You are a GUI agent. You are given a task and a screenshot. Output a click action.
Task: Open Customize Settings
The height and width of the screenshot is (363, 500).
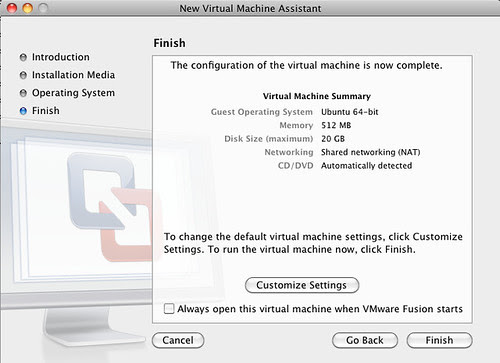tap(302, 285)
